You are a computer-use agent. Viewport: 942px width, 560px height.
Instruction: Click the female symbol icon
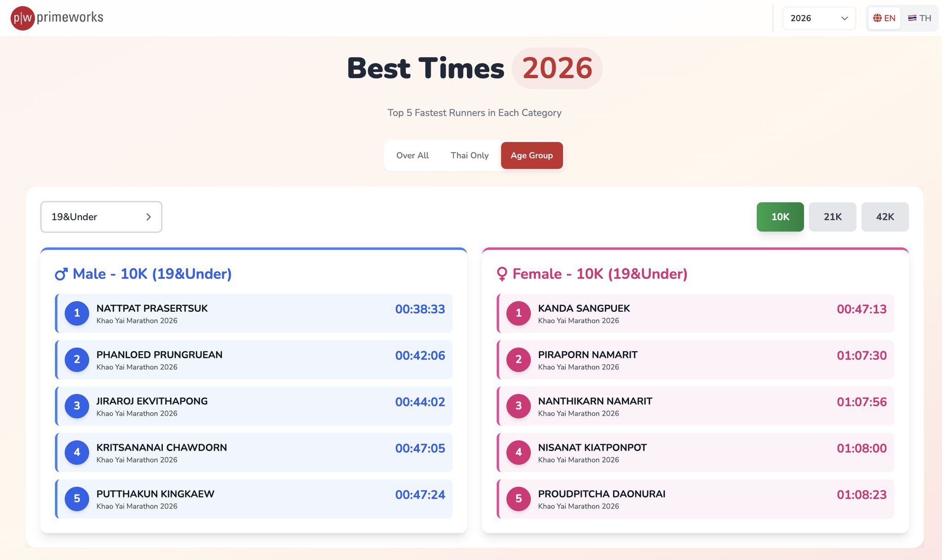pyautogui.click(x=502, y=274)
